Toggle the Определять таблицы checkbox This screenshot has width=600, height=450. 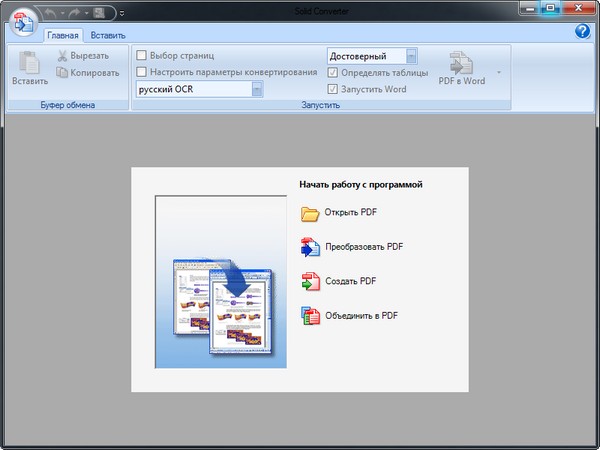334,73
